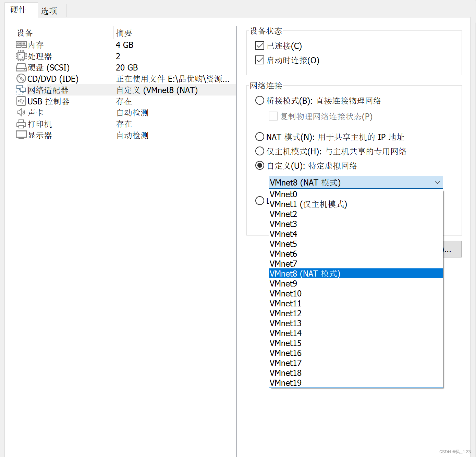Collapse the VMnet8 (NAT 模式) combo box arrow
476x457 pixels.
(437, 182)
